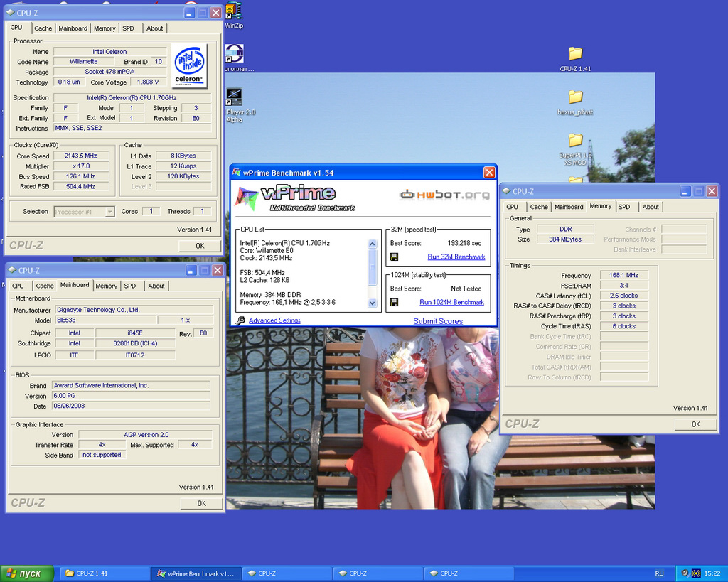The image size is (728, 582).
Task: Click the Intel Inside Celeron logo
Action: tap(189, 65)
